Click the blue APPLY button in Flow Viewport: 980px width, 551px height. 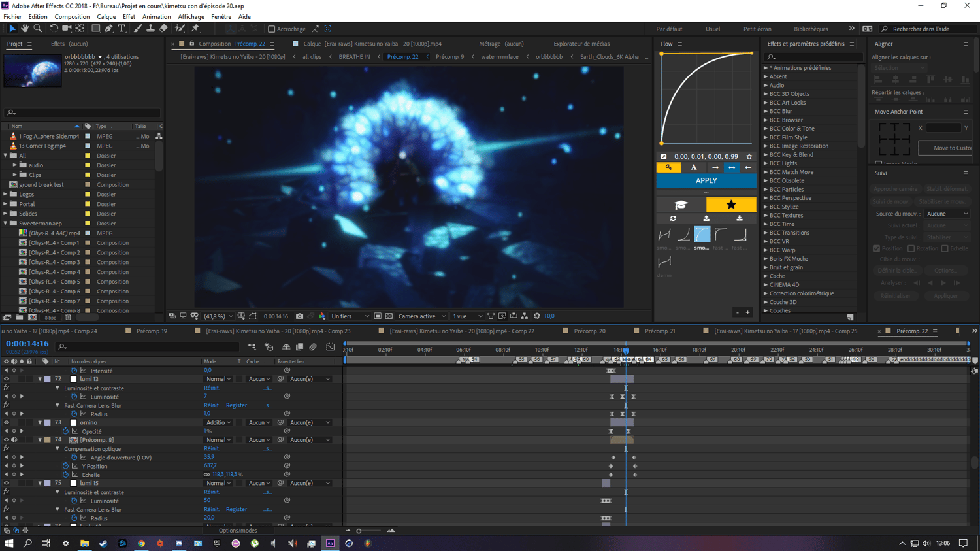(706, 180)
